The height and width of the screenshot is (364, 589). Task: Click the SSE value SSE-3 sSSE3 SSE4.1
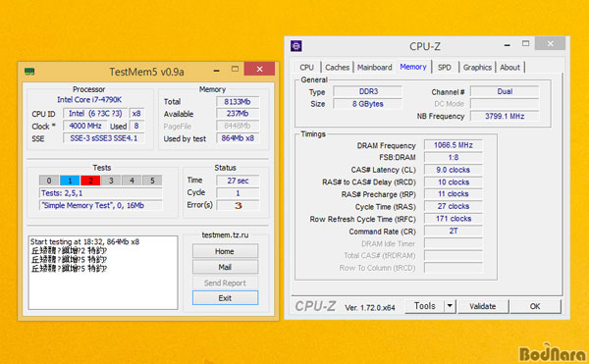[104, 138]
